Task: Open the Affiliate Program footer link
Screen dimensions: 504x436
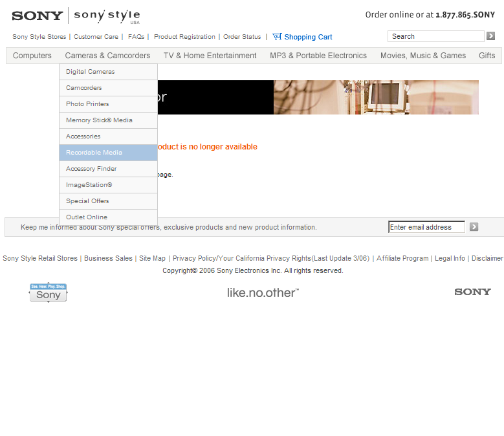Action: (402, 258)
